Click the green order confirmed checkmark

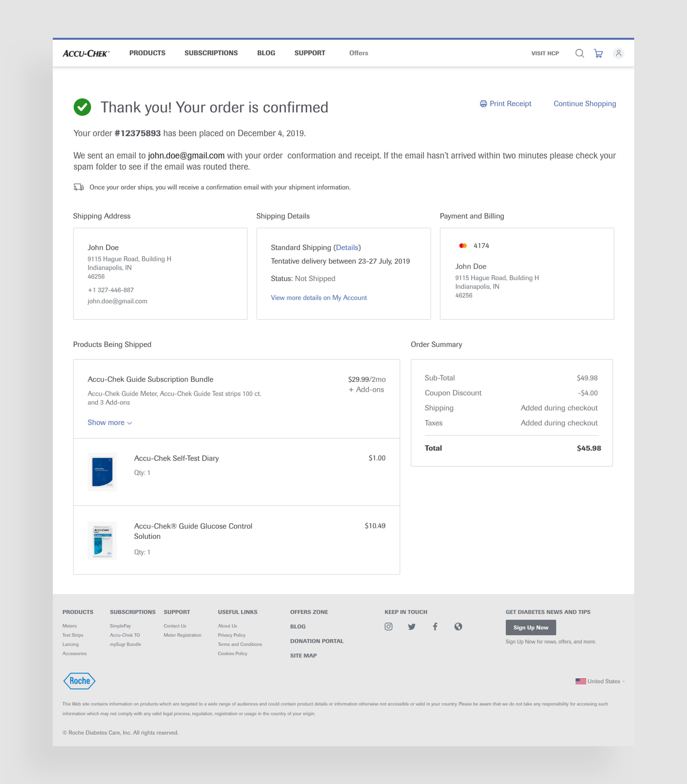click(x=82, y=107)
